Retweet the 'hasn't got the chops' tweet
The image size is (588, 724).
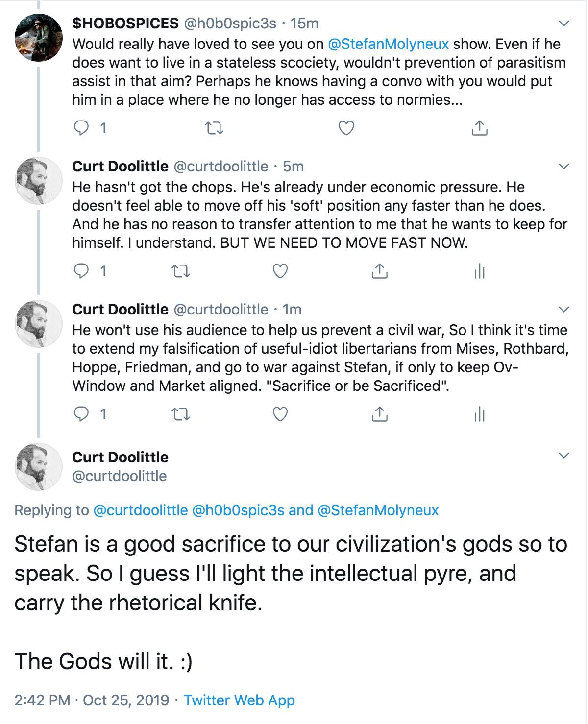point(181,271)
